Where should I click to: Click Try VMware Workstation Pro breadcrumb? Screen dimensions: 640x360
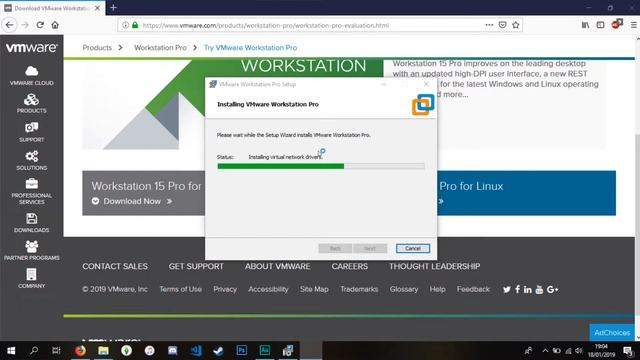click(251, 48)
